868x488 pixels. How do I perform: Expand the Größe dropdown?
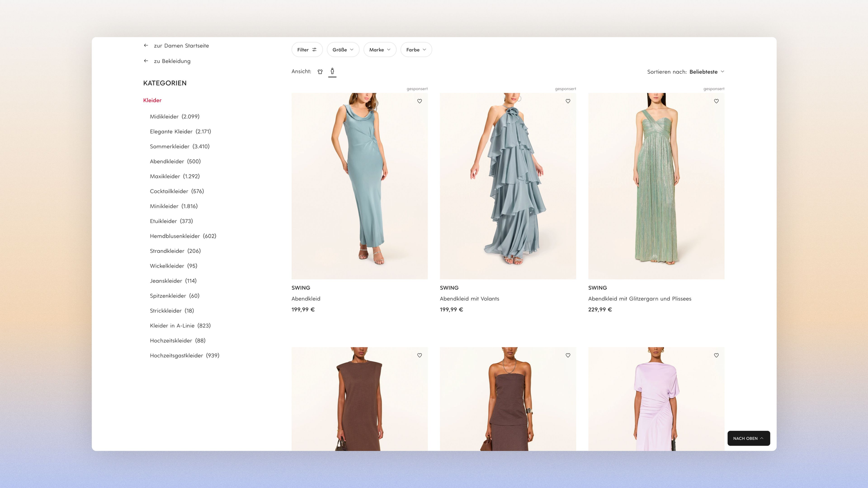point(343,50)
